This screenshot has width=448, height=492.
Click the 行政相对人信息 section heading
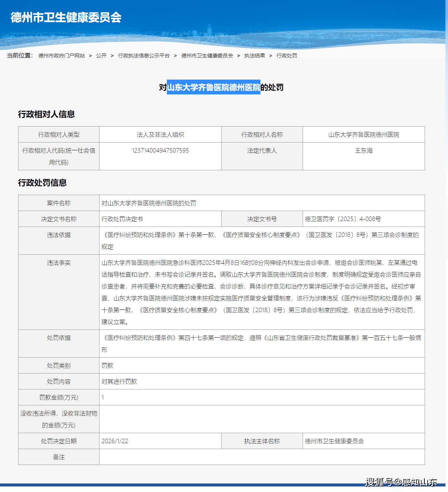[47, 114]
